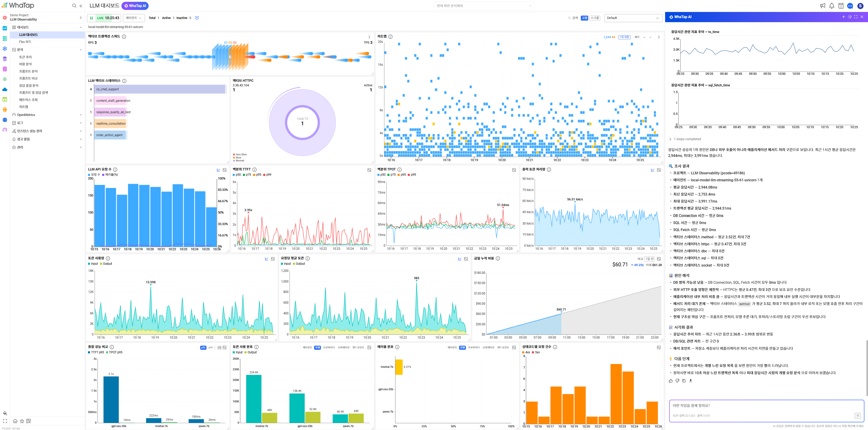Pause the LIVE real-time updates

coord(91,18)
